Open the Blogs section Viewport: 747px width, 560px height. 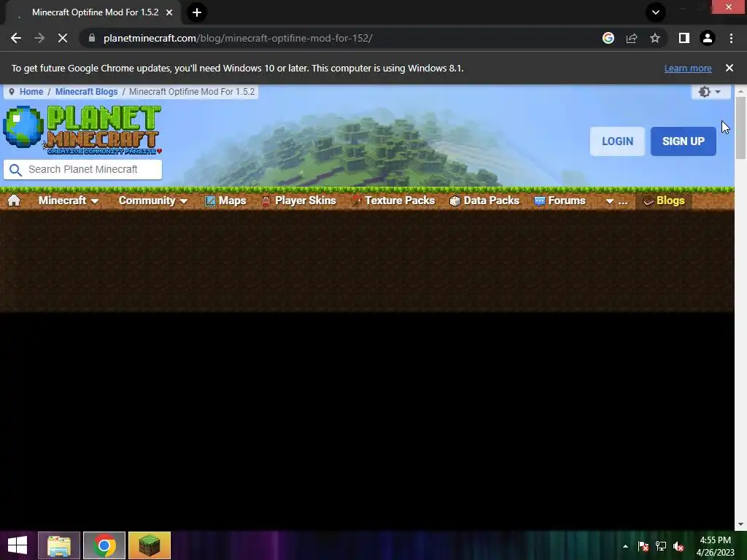664,201
